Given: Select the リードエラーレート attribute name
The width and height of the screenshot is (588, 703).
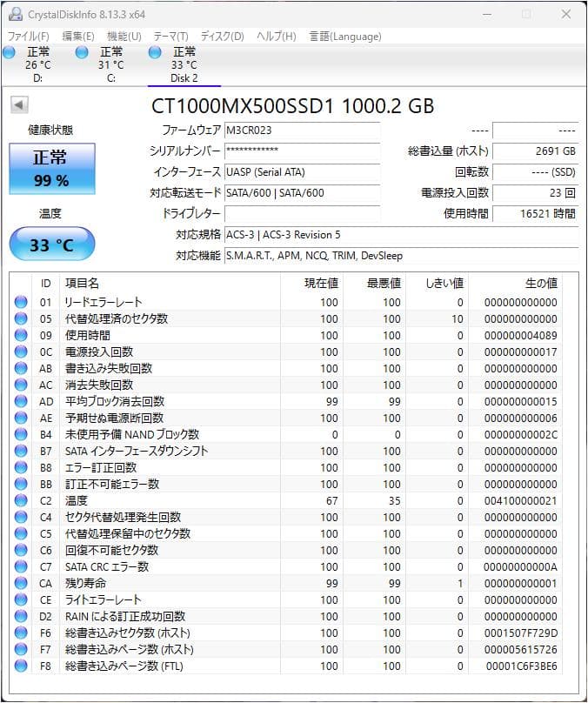Looking at the screenshot, I should tap(104, 302).
